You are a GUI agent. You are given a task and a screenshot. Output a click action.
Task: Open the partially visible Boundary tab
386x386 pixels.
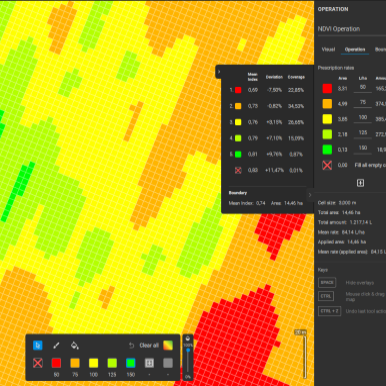pos(380,49)
